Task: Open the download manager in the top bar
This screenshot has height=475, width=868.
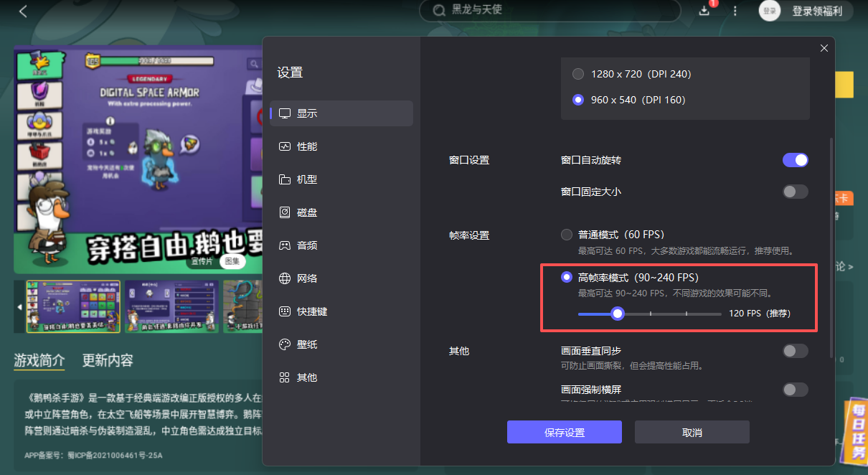Action: [704, 11]
